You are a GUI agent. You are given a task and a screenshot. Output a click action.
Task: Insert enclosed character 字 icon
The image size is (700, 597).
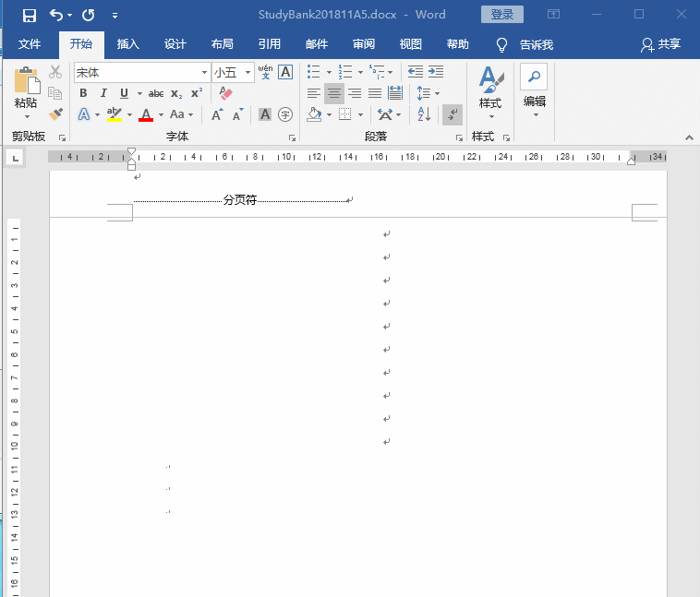(x=285, y=114)
